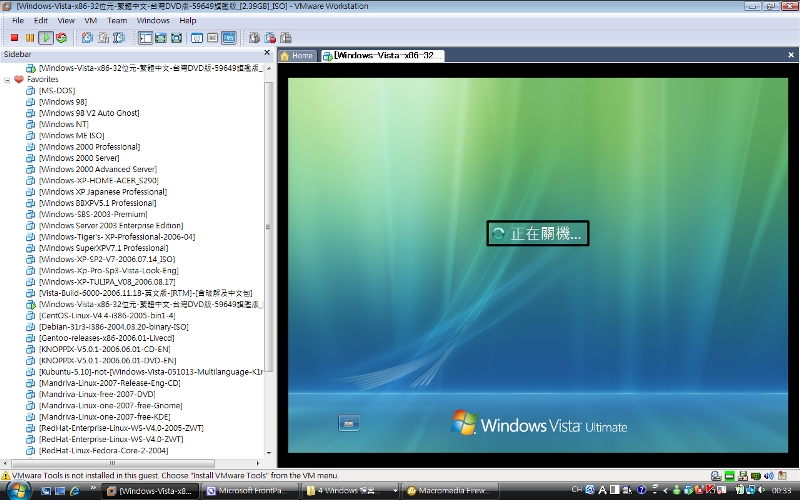Click the green CD-ROM device status icon
This screenshot has height=500, width=800.
[730, 476]
